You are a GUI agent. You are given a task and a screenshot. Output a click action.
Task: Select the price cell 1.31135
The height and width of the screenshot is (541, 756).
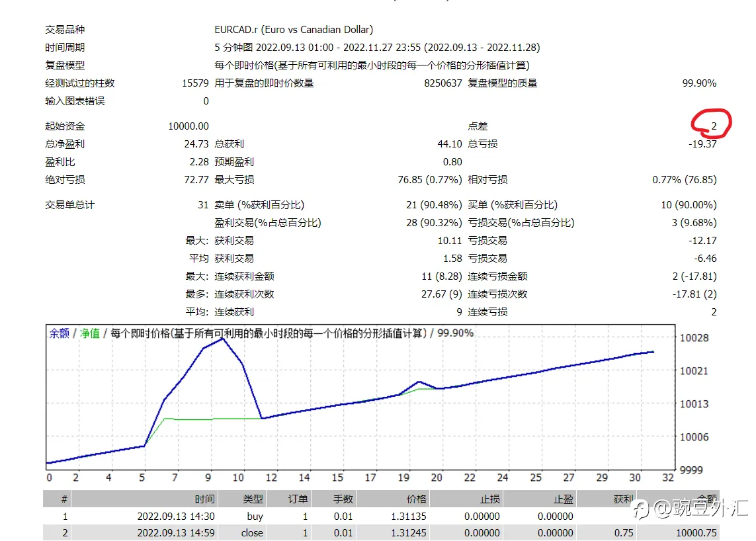click(409, 516)
